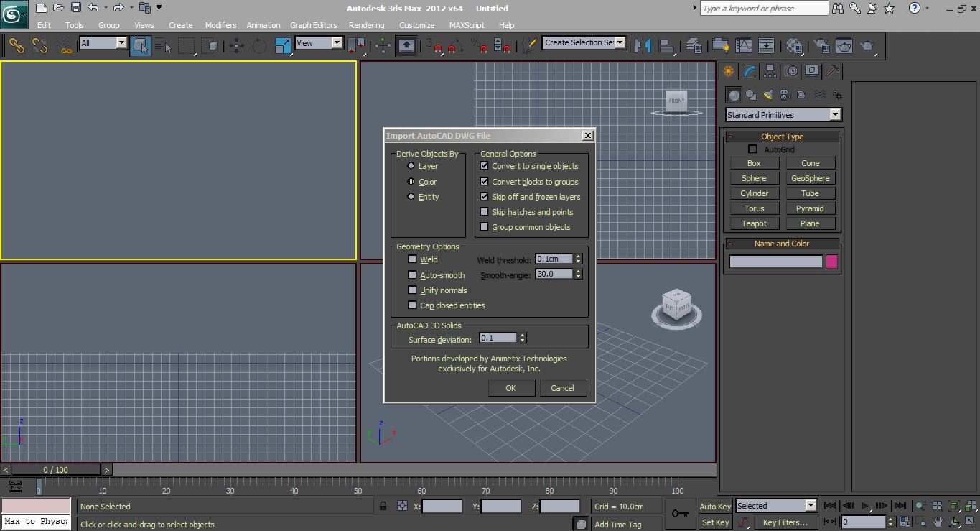Open Key Filters button
The image size is (980, 531).
785,522
